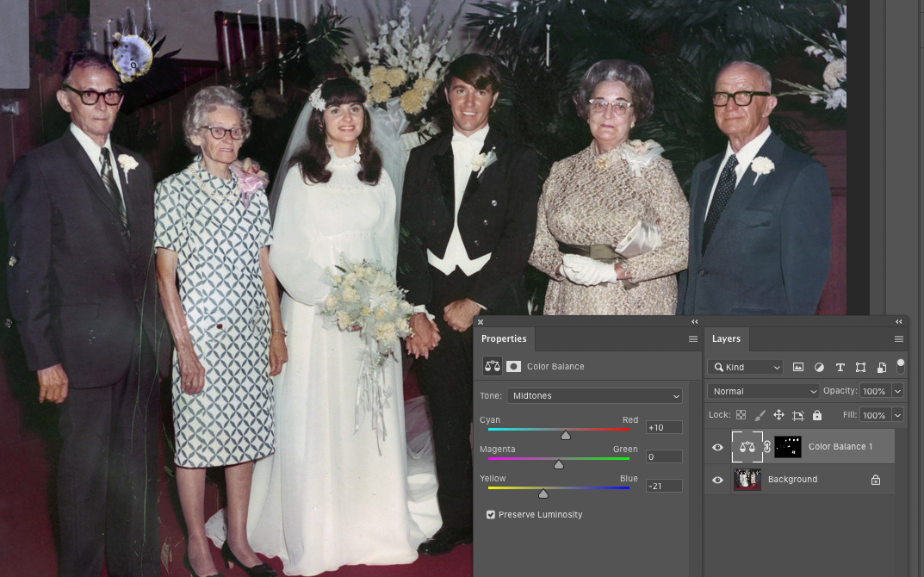Viewport: 924px width, 577px height.
Task: Select the Background layer name
Action: pos(792,480)
